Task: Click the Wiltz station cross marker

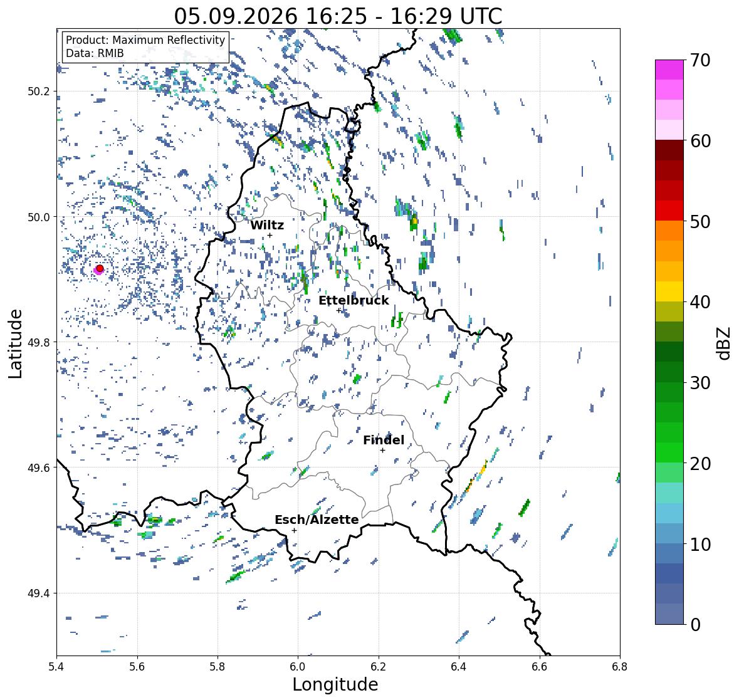Action: click(270, 236)
